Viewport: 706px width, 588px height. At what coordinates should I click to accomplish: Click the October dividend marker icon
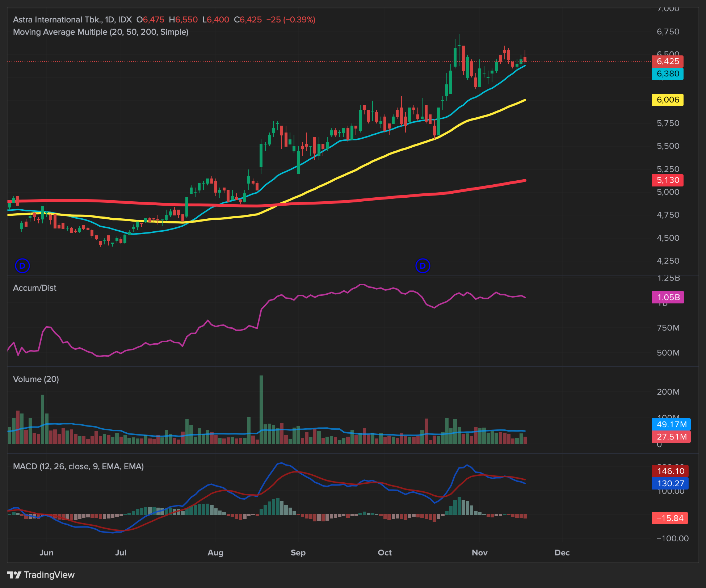(x=423, y=266)
